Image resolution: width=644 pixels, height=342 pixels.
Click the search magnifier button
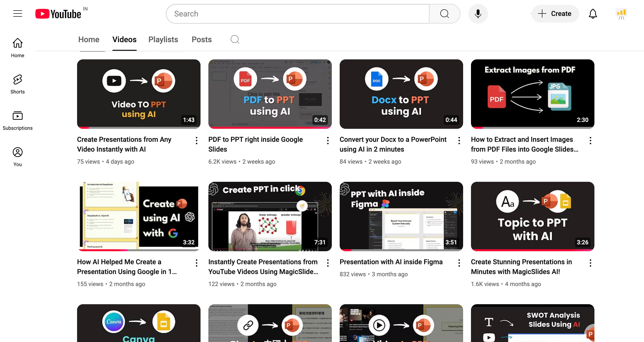click(x=444, y=14)
